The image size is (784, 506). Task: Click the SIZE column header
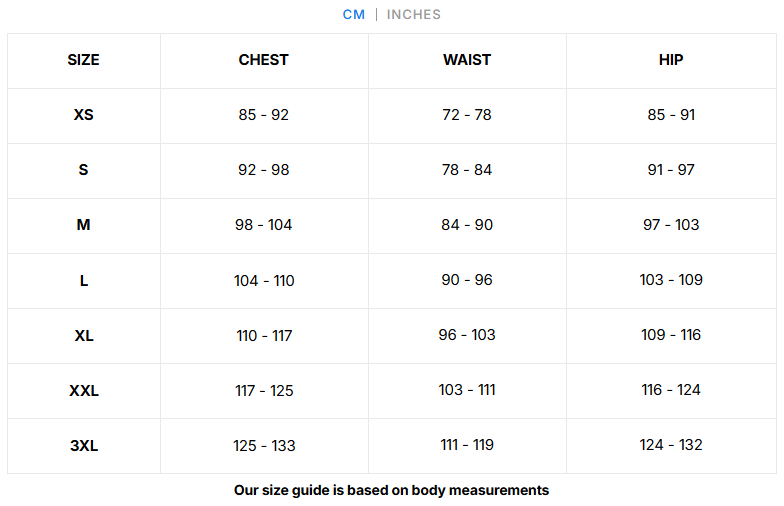coord(84,60)
